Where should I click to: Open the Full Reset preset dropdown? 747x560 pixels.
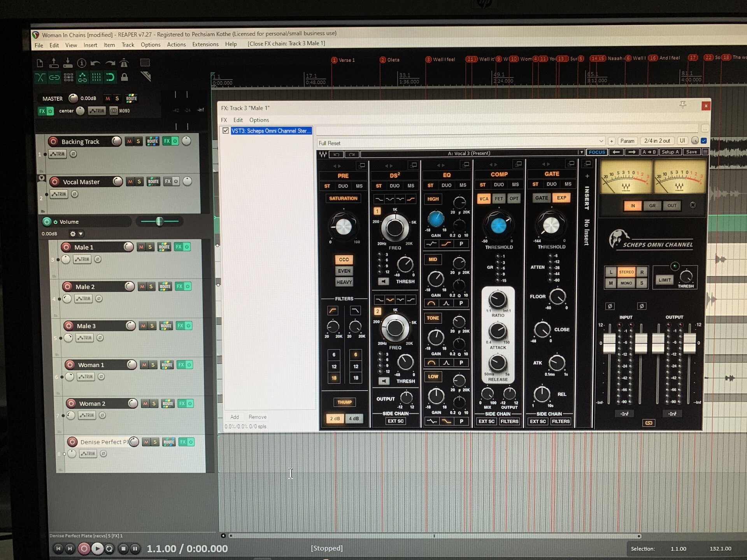pos(601,141)
